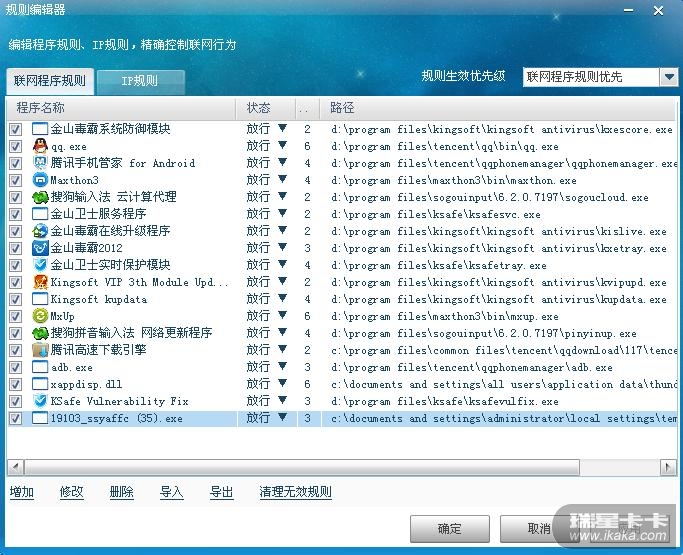Expand status dropdown for Kingsoft kupdata
Screen dimensions: 683x555
click(282, 298)
